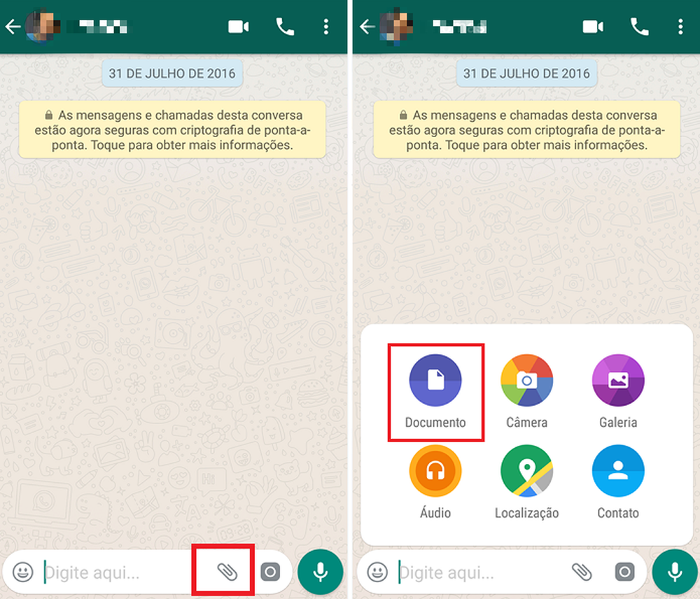Image resolution: width=700 pixels, height=599 pixels.
Task: Tap the paperclip attach icon in the right chat
Action: coord(582,572)
